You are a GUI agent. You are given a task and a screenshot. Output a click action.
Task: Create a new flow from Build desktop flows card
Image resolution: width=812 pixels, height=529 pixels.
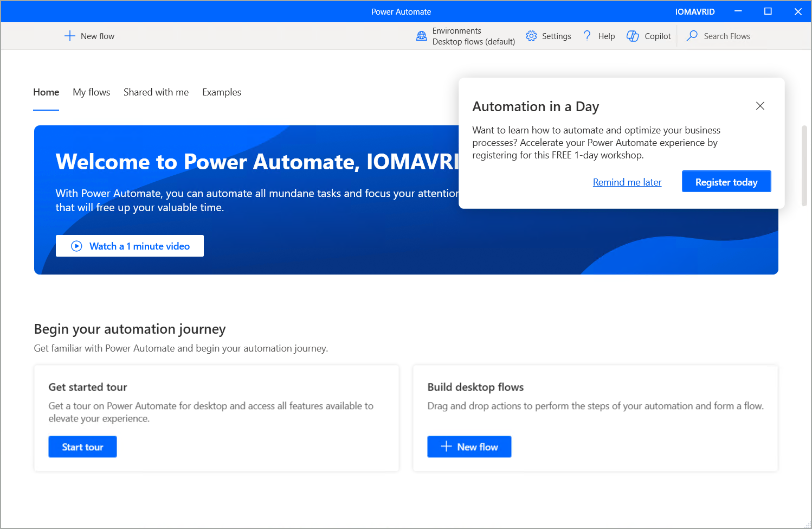tap(469, 447)
